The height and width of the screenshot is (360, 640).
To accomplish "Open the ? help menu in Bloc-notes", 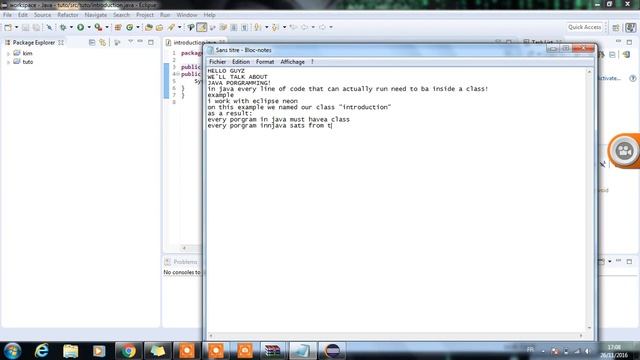I will (x=312, y=62).
